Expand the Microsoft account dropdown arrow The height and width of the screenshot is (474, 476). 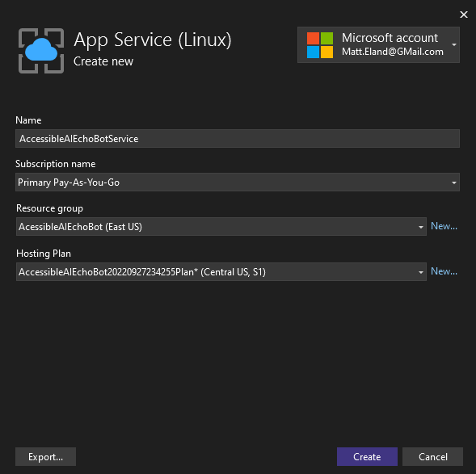(454, 45)
